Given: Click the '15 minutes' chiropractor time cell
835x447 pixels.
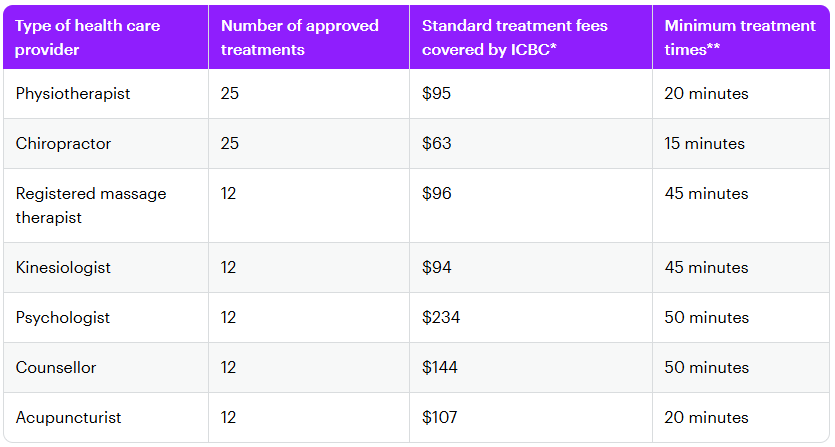Looking at the screenshot, I should [704, 144].
